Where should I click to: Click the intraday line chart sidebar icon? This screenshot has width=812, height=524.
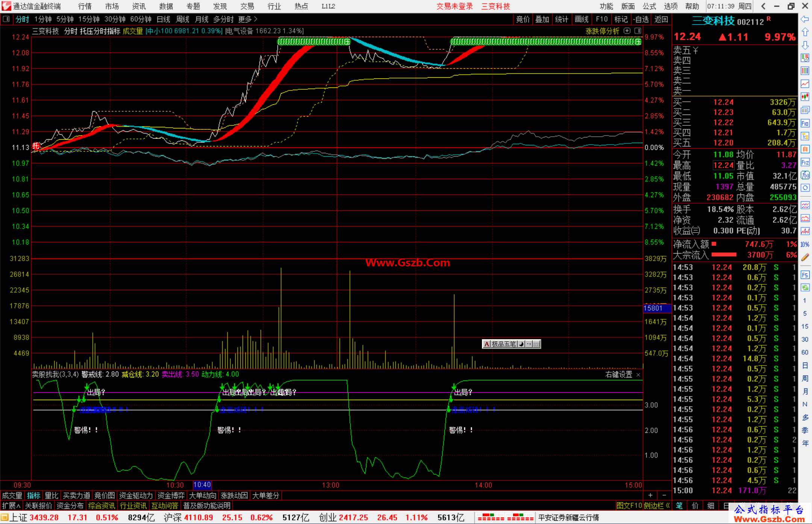point(805,84)
